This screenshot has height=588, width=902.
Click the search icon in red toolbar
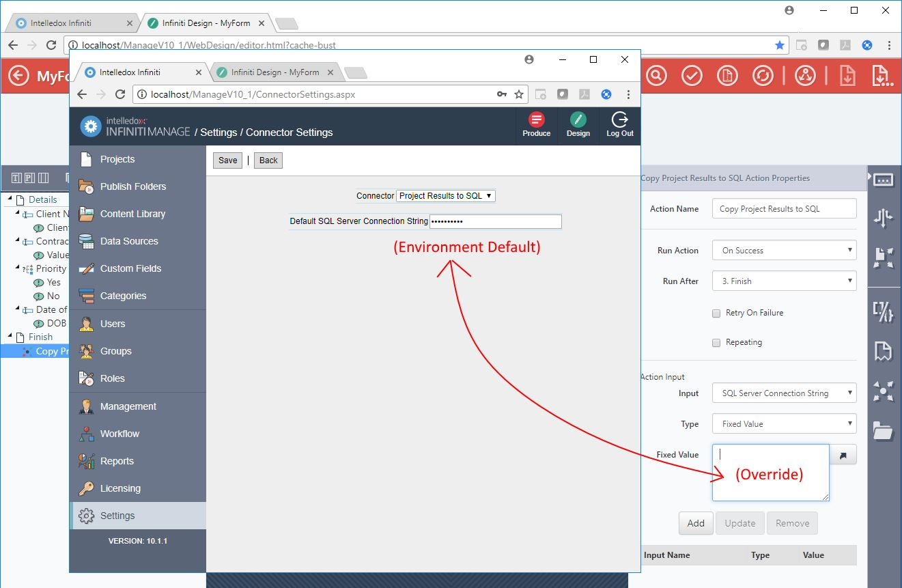[x=656, y=75]
